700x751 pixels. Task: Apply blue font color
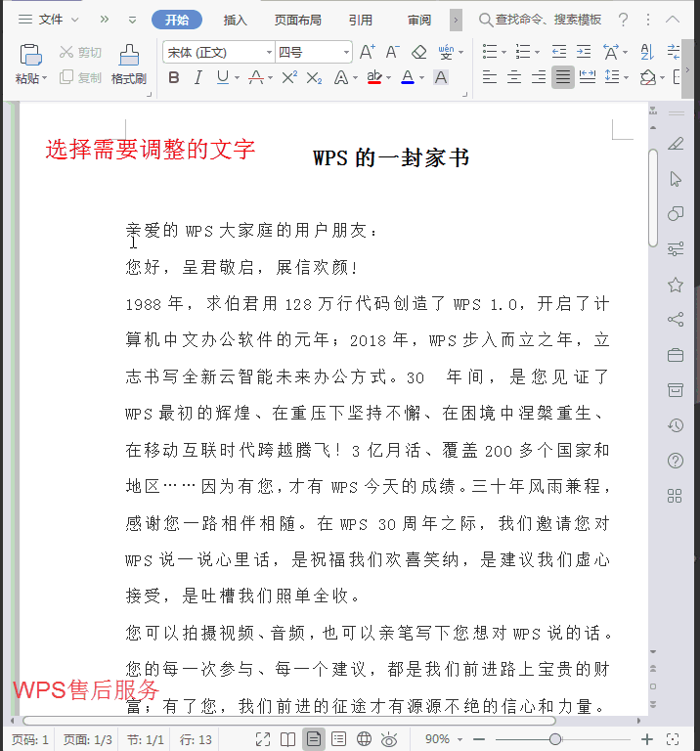point(408,77)
